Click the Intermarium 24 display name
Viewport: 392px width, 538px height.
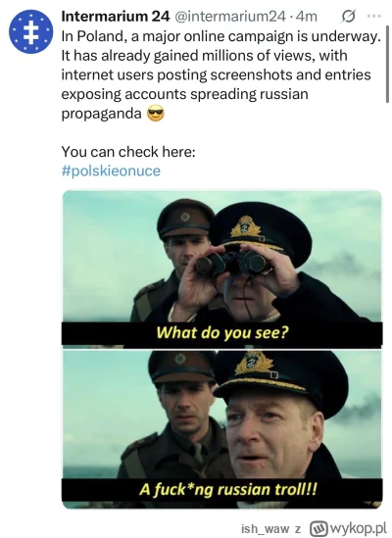coord(116,16)
